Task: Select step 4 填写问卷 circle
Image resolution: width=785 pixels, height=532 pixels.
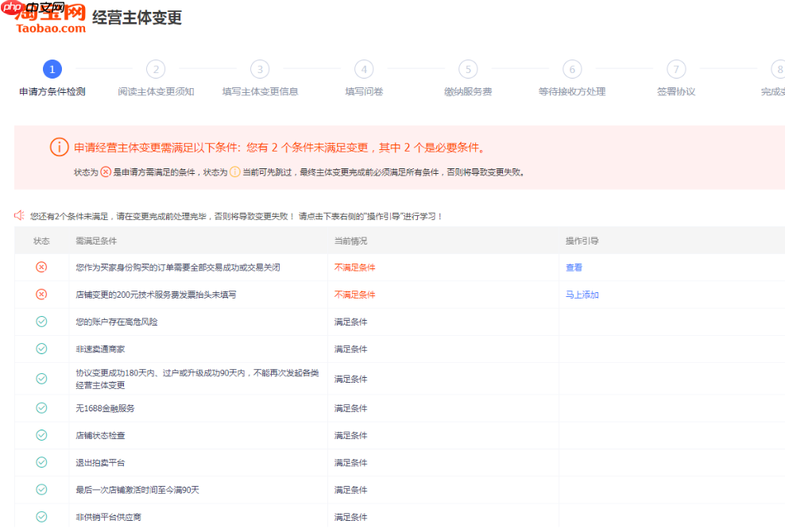Action: tap(364, 70)
